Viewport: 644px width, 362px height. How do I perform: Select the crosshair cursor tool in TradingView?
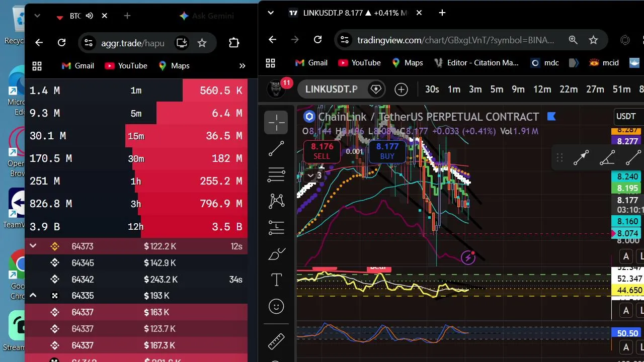click(x=276, y=122)
